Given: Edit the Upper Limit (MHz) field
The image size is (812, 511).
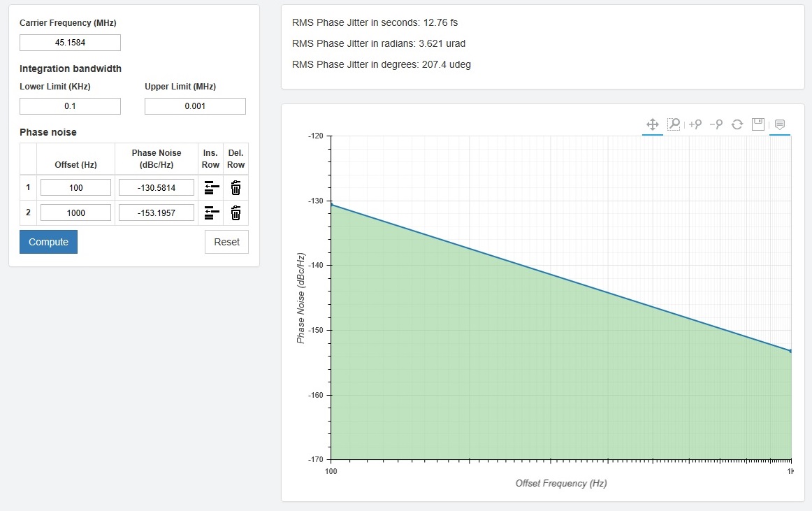Looking at the screenshot, I should pyautogui.click(x=195, y=106).
